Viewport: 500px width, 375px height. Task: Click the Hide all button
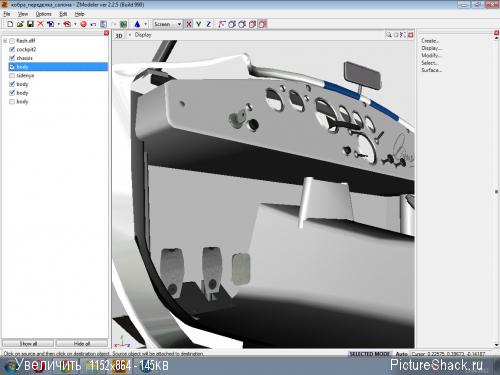coord(82,343)
